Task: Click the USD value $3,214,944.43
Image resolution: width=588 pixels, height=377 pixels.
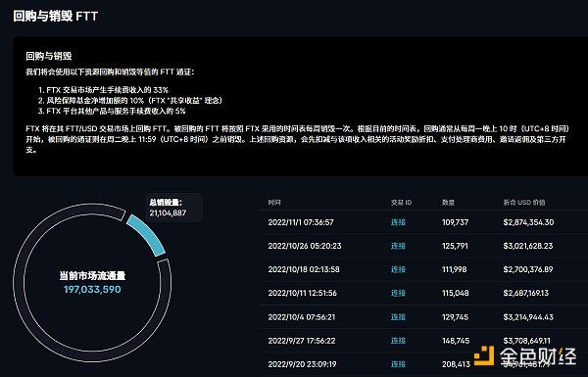Action: pyautogui.click(x=528, y=317)
